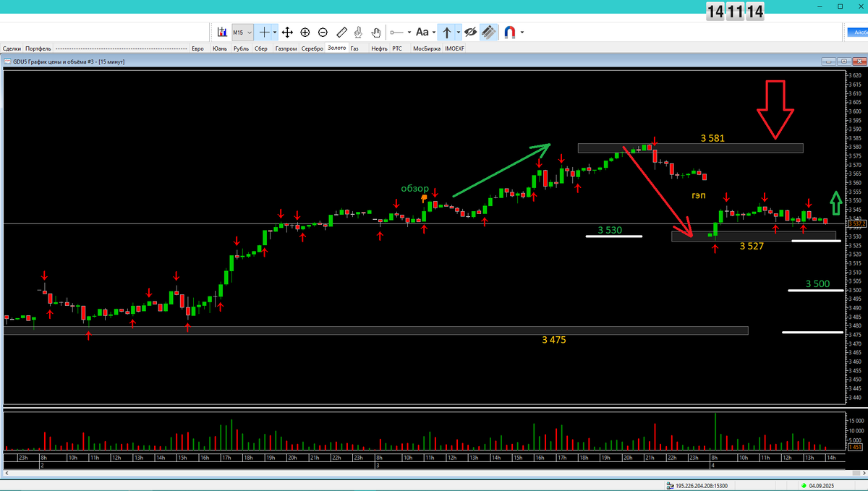Screen dimensions: 868x491
Task: Select the open hand pan tool
Action: (x=376, y=33)
